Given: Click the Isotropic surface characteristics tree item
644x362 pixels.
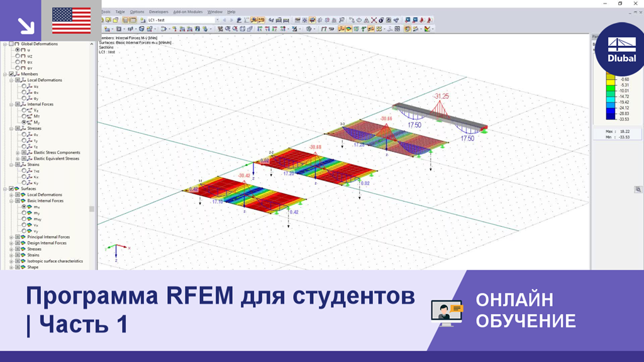Looking at the screenshot, I should point(55,261).
